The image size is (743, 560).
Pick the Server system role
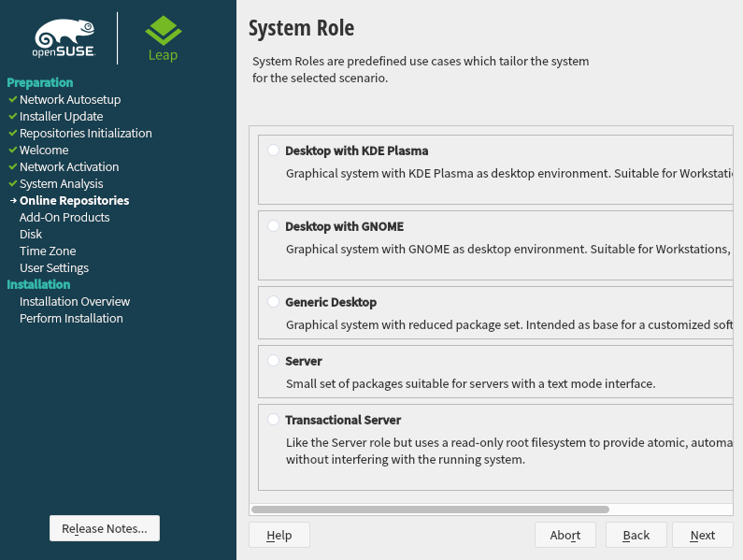coord(273,360)
